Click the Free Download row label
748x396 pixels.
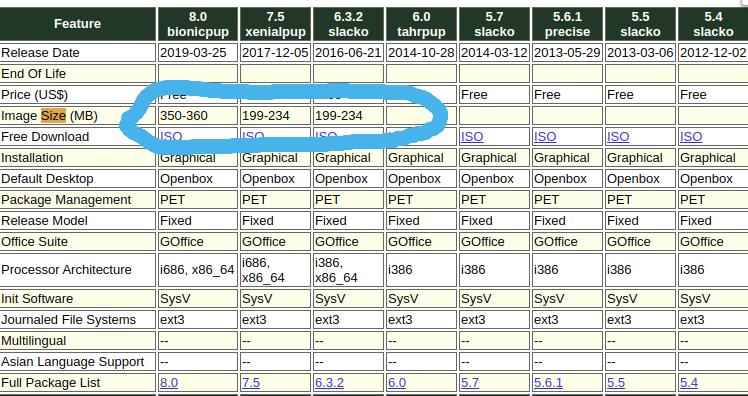[x=45, y=136]
